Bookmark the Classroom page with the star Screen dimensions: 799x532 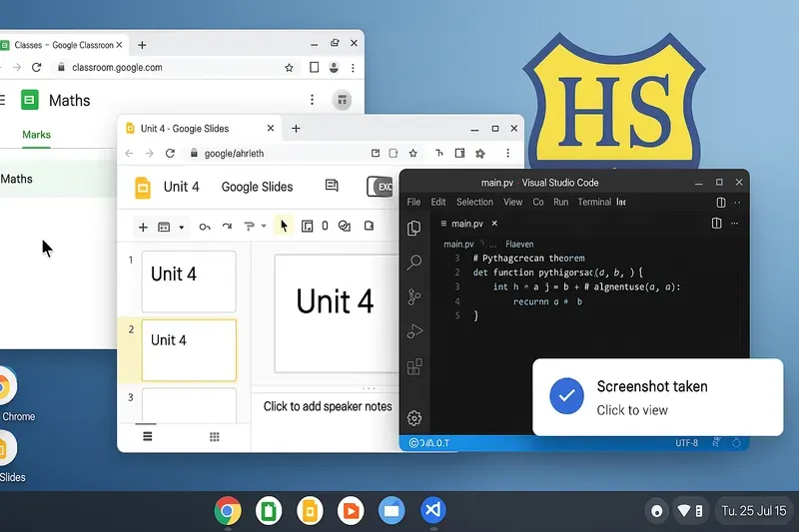tap(289, 68)
